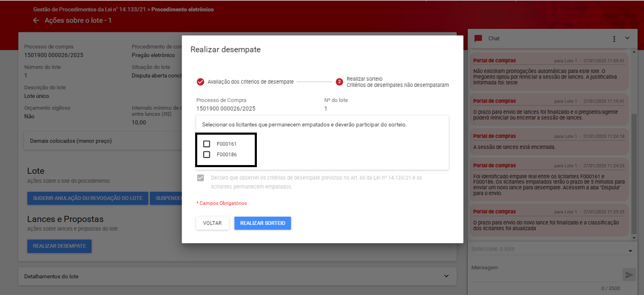Click into the Mensagem text field
This screenshot has height=295, width=644.
[544, 274]
